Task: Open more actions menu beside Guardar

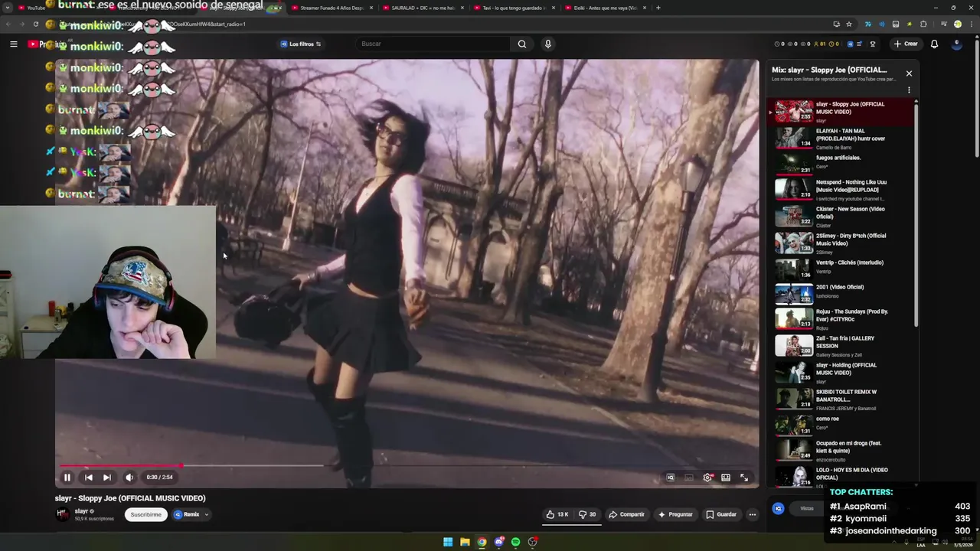Action: [753, 514]
